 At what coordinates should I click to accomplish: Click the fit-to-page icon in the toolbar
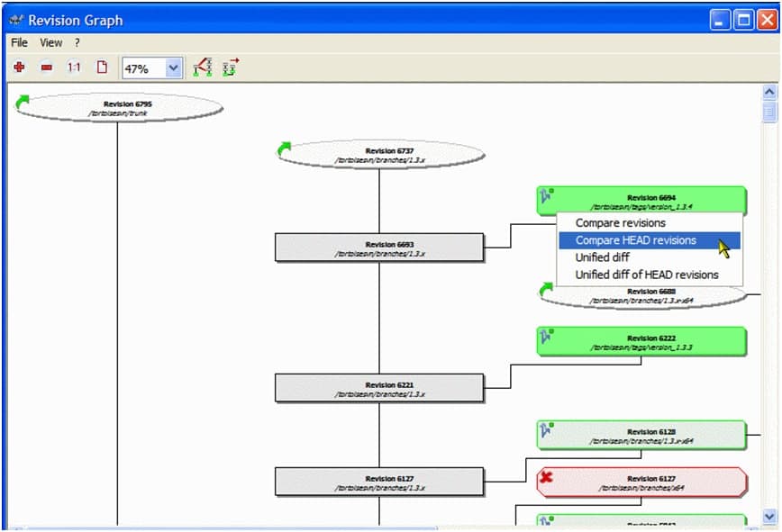[x=102, y=68]
